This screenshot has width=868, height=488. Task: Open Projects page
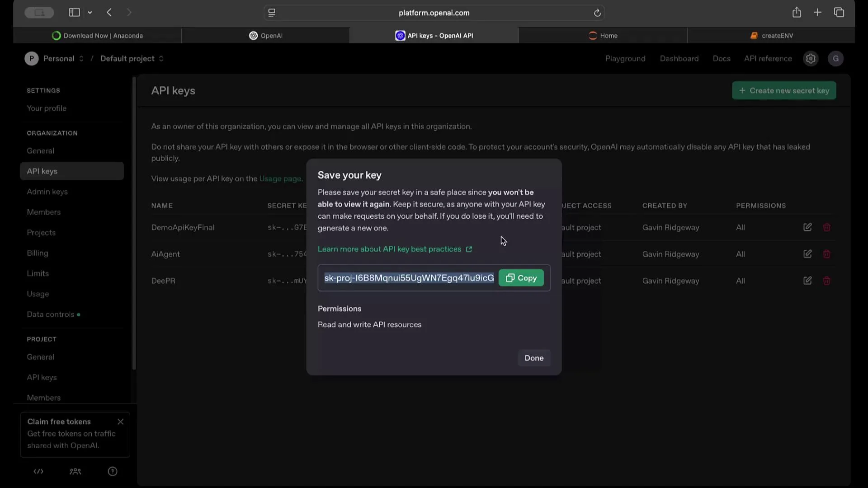(x=41, y=233)
